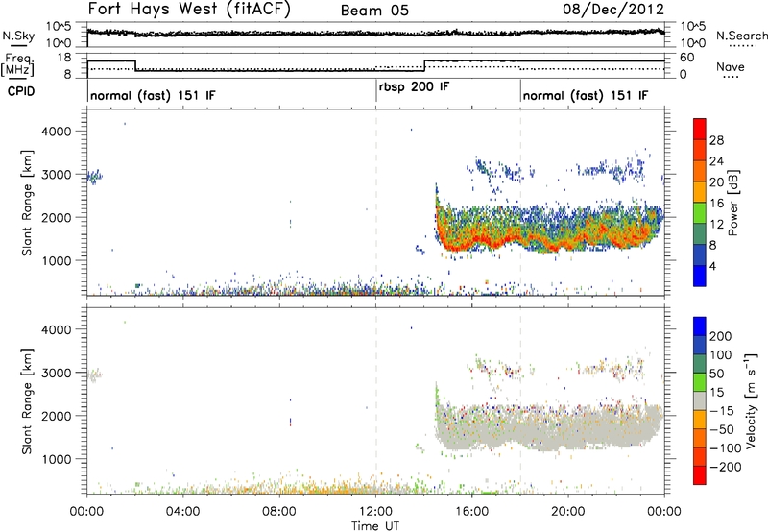Click the 'N.Search' legend label
768x532 pixels.
click(741, 36)
